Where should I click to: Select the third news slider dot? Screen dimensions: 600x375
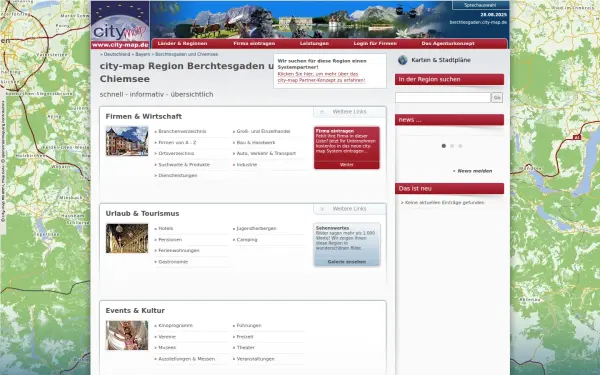[x=460, y=146]
